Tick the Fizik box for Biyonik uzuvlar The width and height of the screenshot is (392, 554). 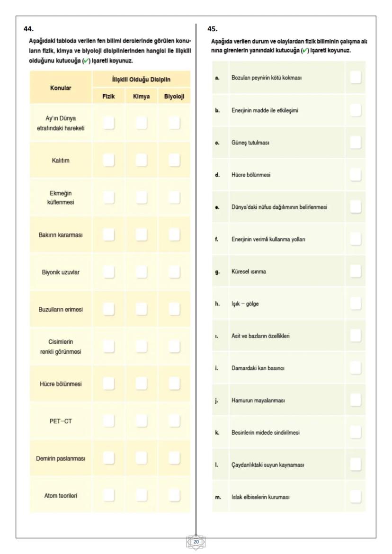(x=109, y=272)
